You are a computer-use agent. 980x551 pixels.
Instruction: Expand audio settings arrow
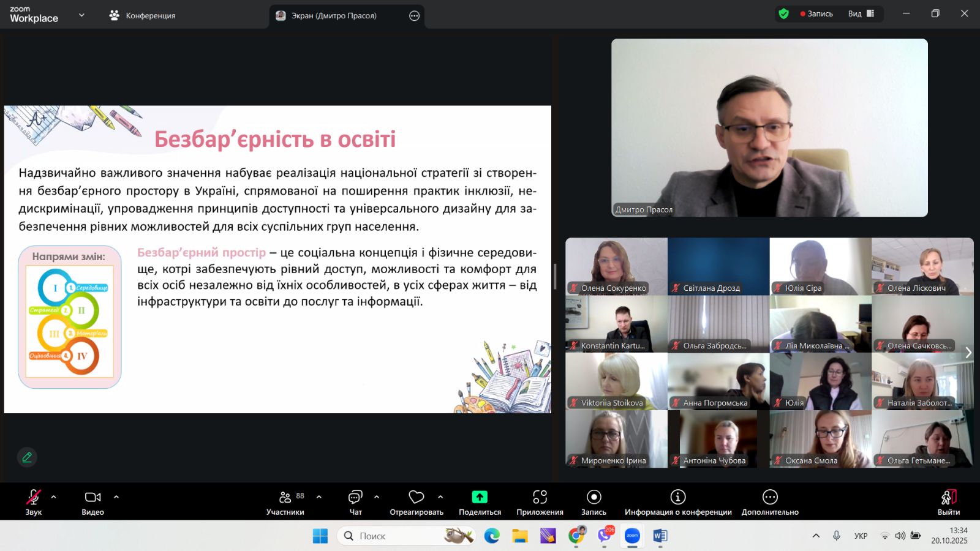[54, 497]
